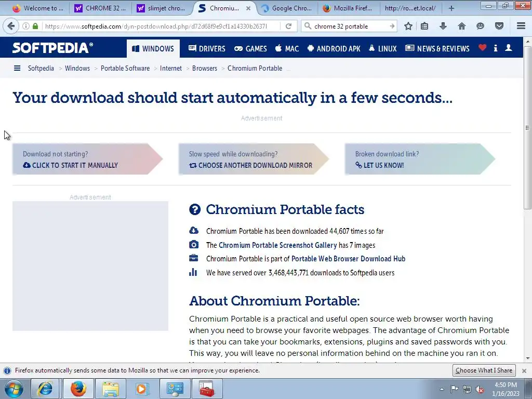
Task: Open the chat smiley icon in toolbar
Action: tap(480, 26)
